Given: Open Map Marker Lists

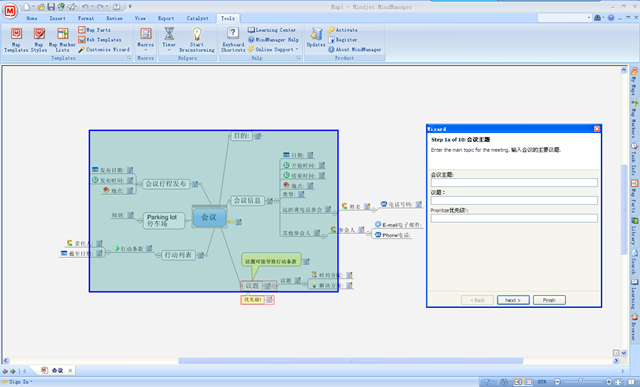Looking at the screenshot, I should pos(62,40).
